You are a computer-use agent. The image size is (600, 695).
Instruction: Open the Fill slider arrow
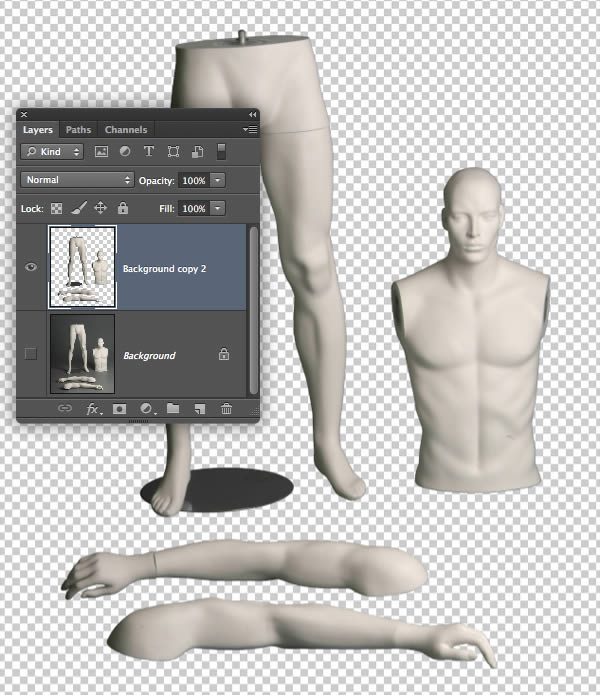click(218, 208)
